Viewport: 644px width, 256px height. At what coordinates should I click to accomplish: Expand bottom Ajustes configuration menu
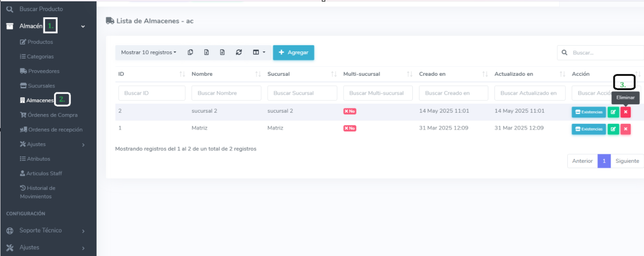48,248
